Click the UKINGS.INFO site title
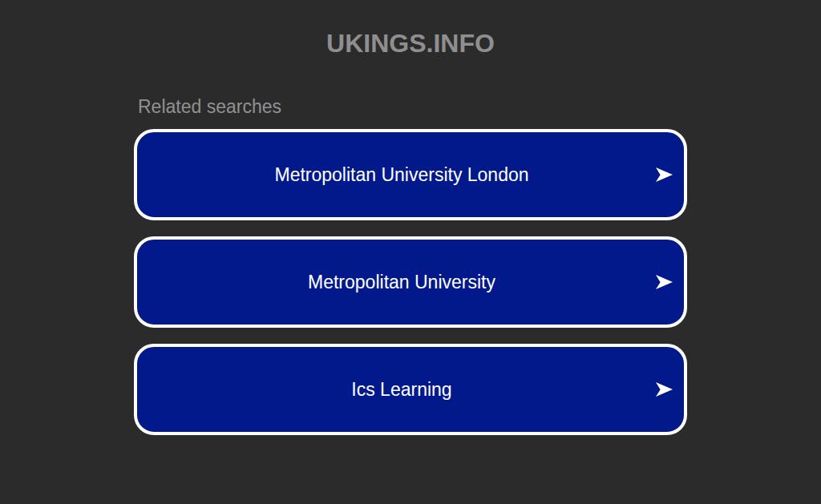The image size is (821, 504). coord(410,43)
